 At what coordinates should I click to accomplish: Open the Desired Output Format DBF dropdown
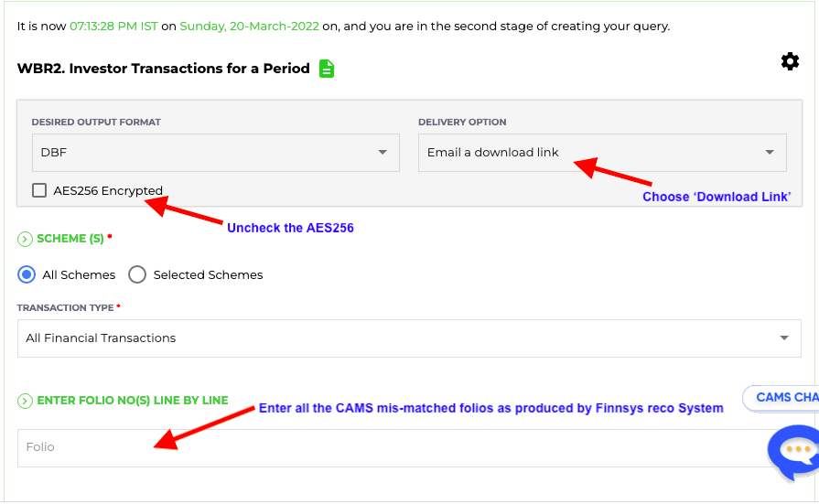(216, 153)
